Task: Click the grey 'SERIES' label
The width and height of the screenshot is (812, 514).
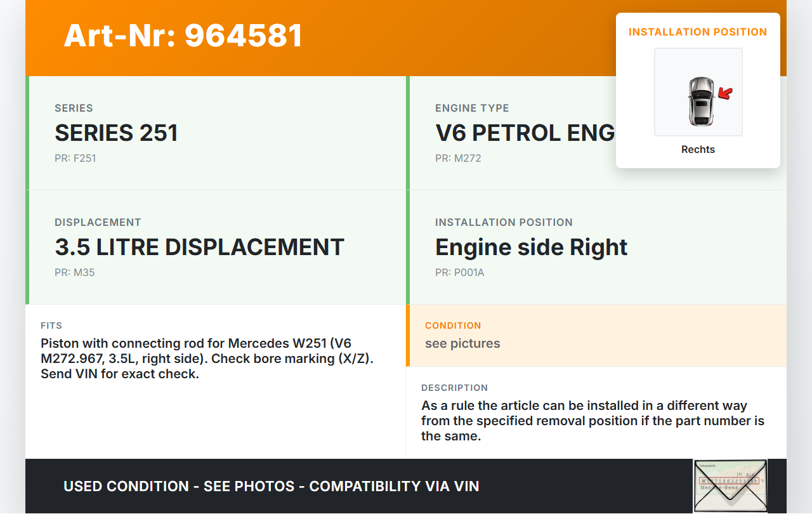Action: point(74,109)
